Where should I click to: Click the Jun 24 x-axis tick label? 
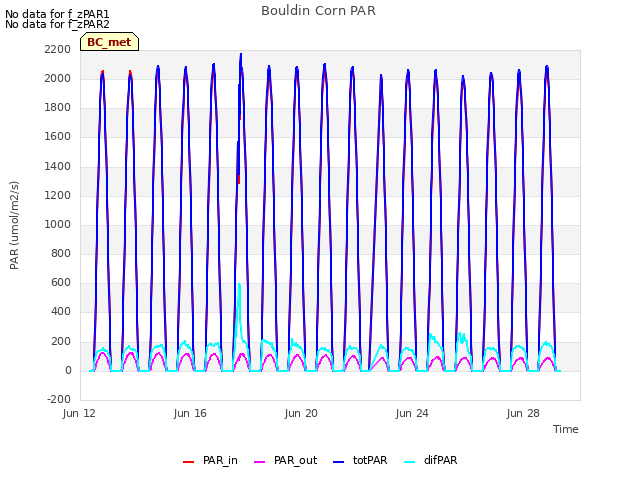(412, 413)
